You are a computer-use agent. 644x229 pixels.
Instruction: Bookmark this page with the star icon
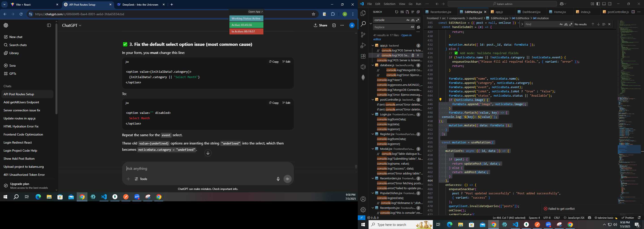point(314,14)
